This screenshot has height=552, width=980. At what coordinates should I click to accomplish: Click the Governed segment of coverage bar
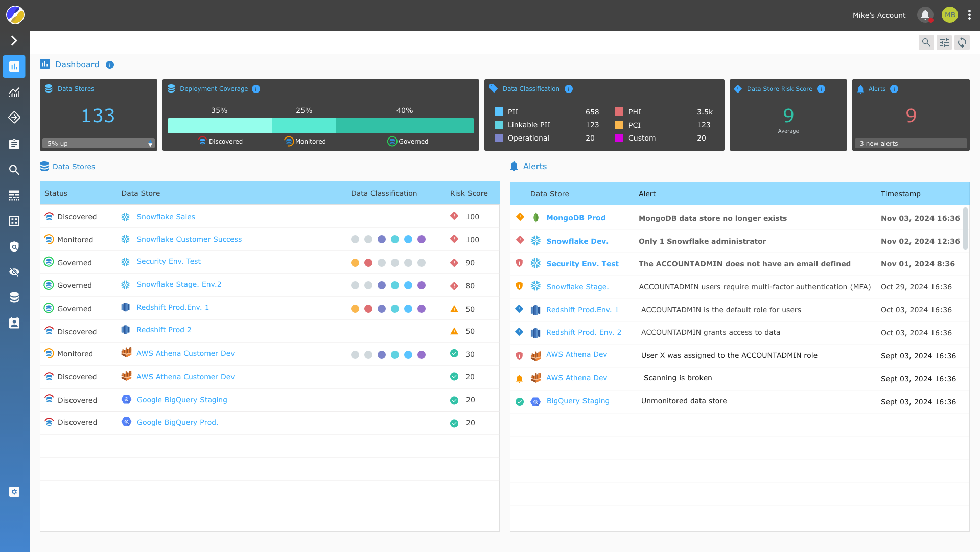405,126
